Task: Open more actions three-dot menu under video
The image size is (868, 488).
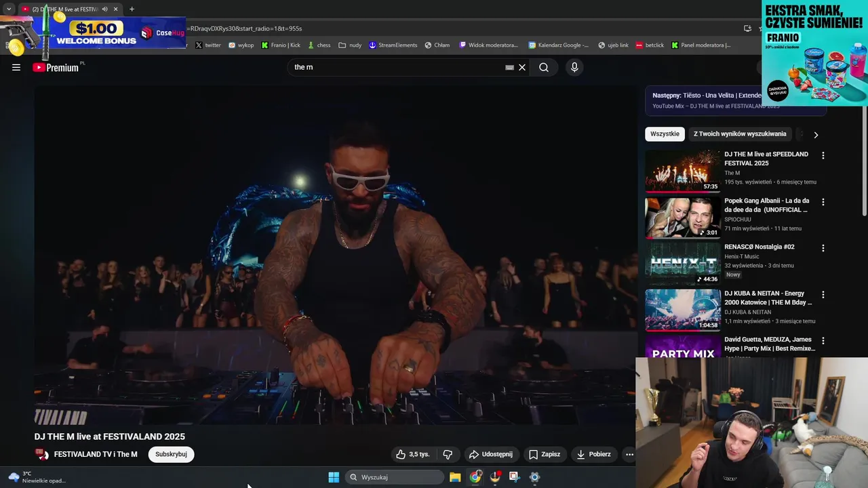Action: [x=629, y=454]
